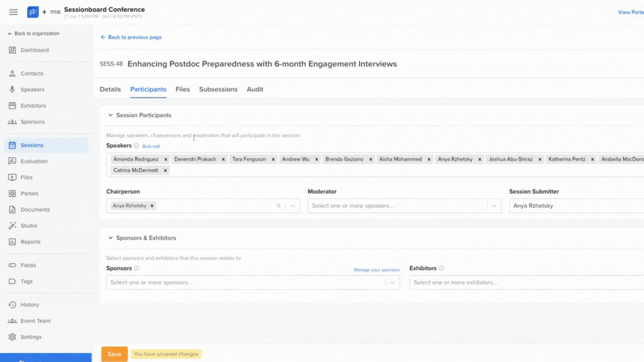Image resolution: width=644 pixels, height=362 pixels.
Task: Remove Aisha Mohammed from speakers
Action: (429, 159)
